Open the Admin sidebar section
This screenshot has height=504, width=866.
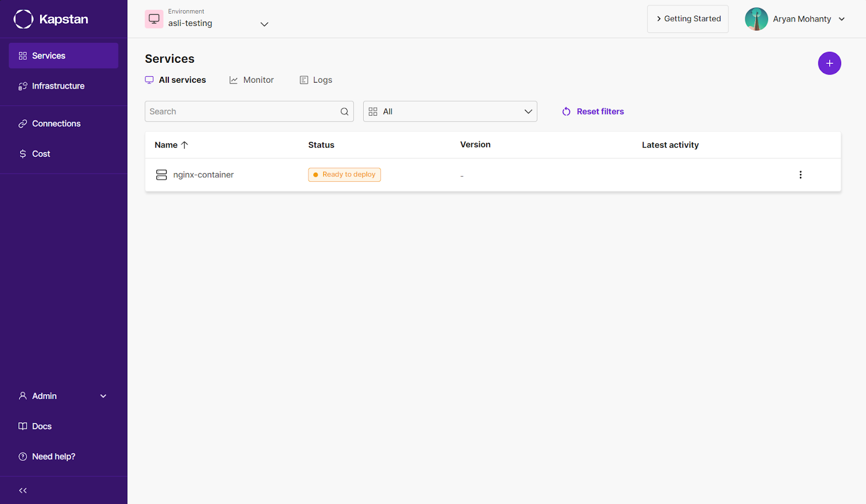pos(63,396)
